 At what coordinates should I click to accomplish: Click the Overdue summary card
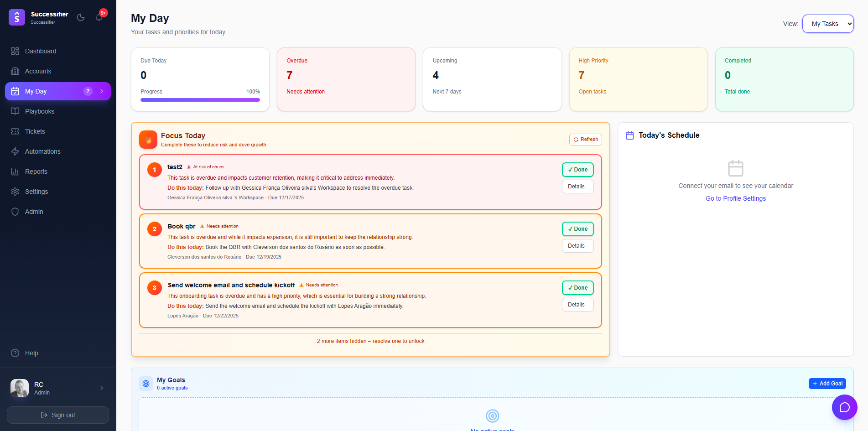346,79
